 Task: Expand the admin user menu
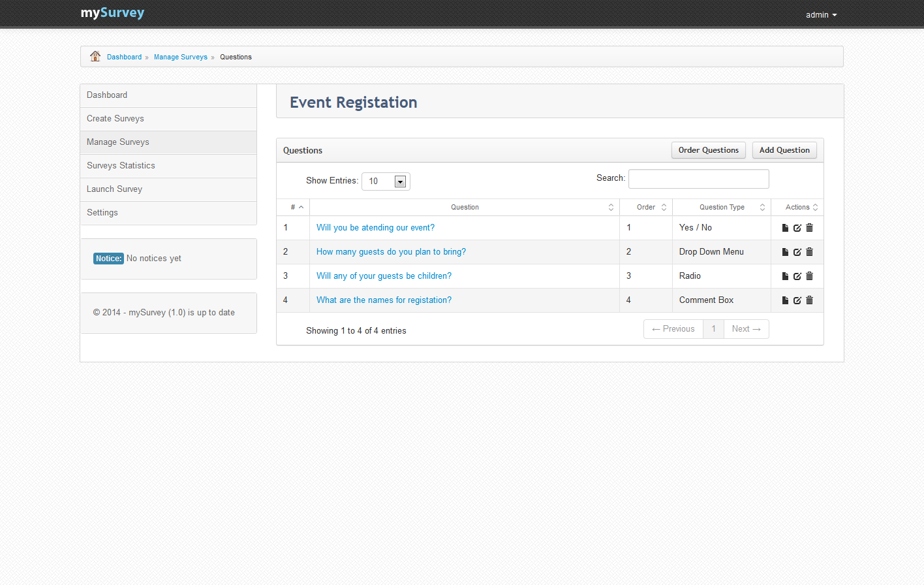tap(821, 14)
